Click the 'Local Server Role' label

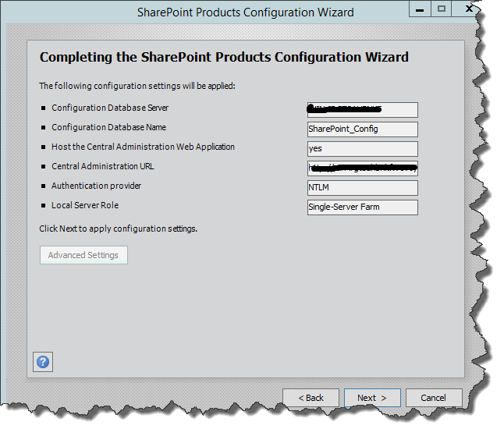pyautogui.click(x=85, y=205)
